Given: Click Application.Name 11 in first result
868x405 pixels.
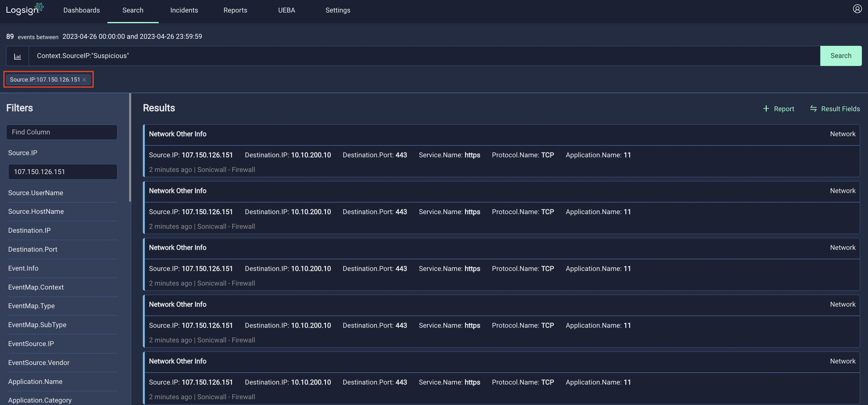Looking at the screenshot, I should (x=627, y=155).
